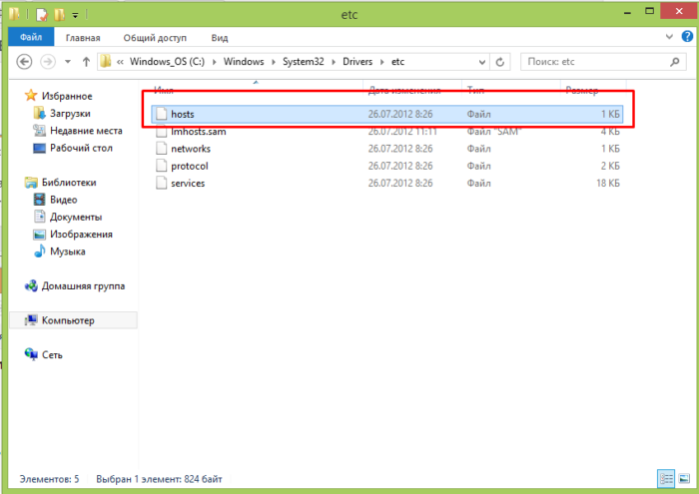Switch to details view icon
This screenshot has height=494, width=699.
click(666, 479)
